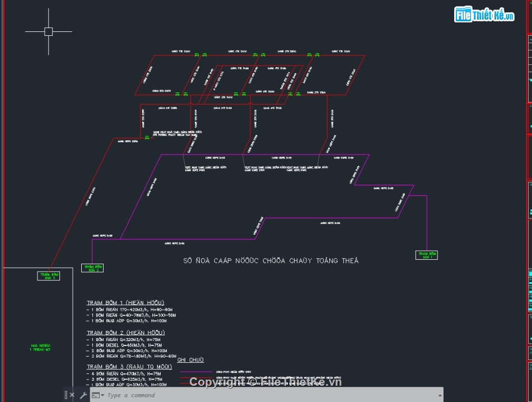Click the crosshair cursor pickbox
This screenshot has width=532, height=402.
(x=49, y=31)
